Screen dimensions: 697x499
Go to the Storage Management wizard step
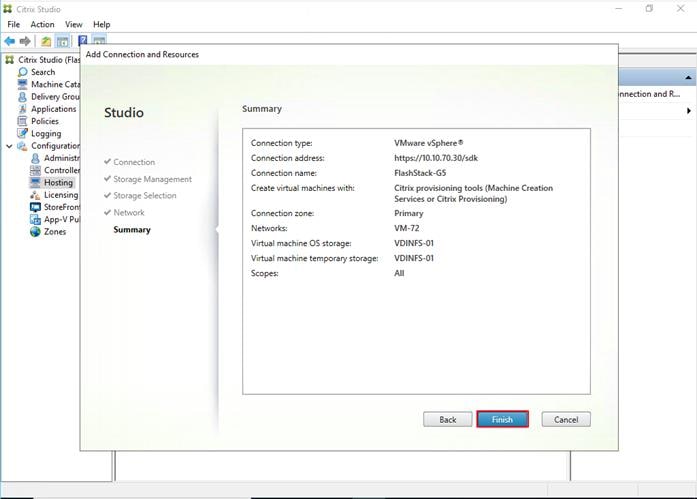(x=152, y=179)
